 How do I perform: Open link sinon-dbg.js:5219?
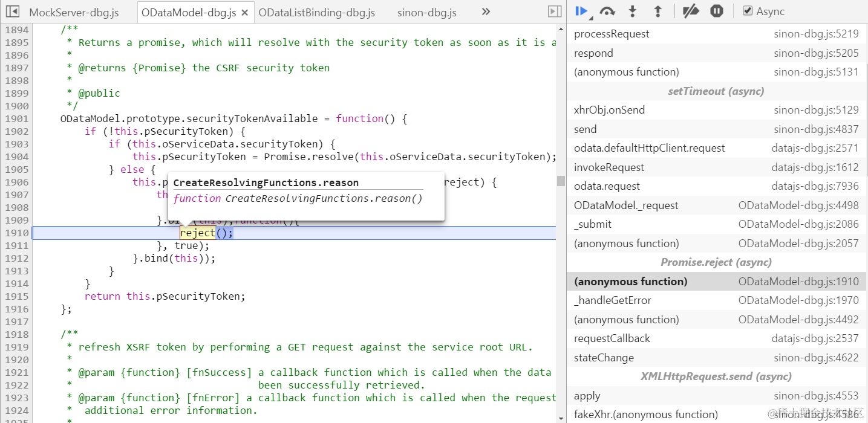(816, 34)
